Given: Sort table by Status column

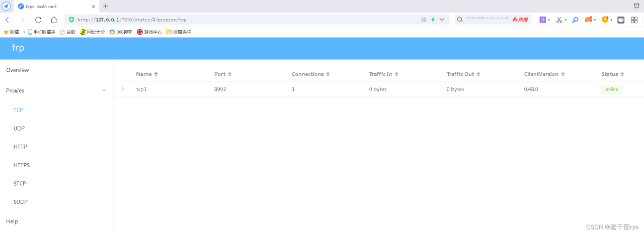Looking at the screenshot, I should 612,74.
